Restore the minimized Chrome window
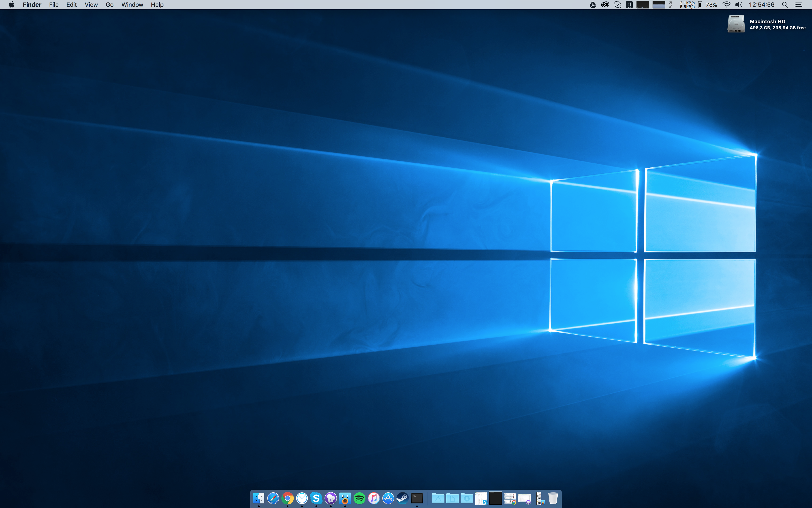The width and height of the screenshot is (812, 508). 510,498
